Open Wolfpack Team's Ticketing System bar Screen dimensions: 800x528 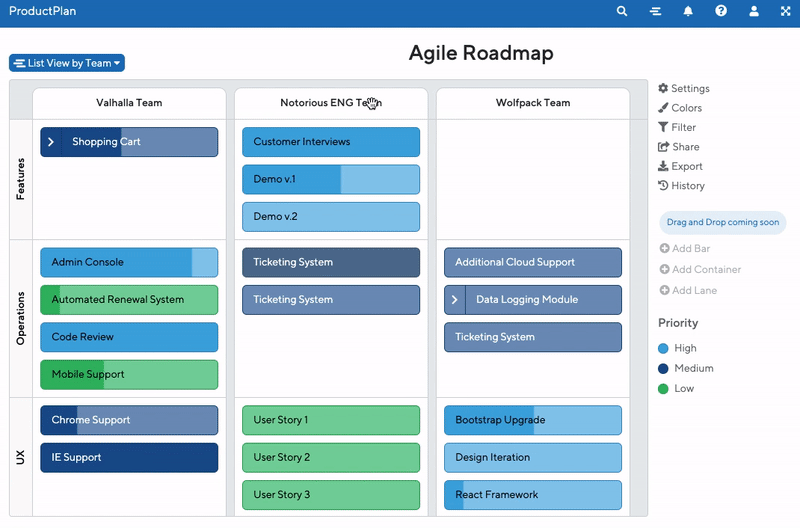533,337
